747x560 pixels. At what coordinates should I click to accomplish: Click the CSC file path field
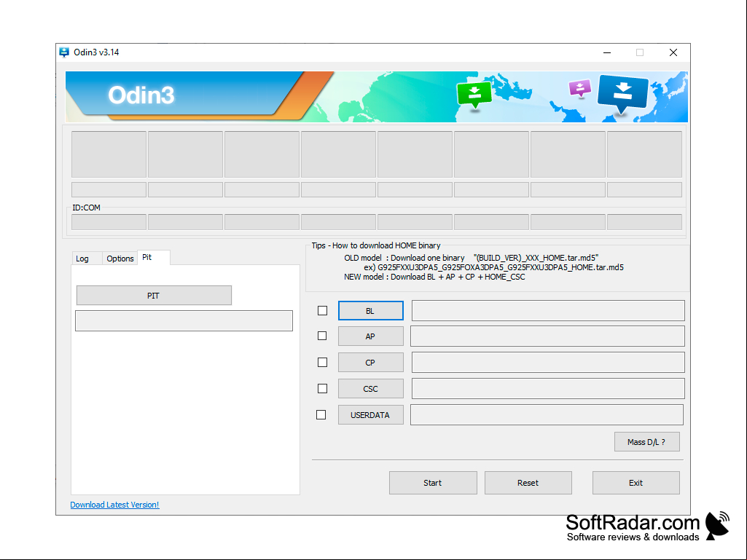pyautogui.click(x=548, y=389)
